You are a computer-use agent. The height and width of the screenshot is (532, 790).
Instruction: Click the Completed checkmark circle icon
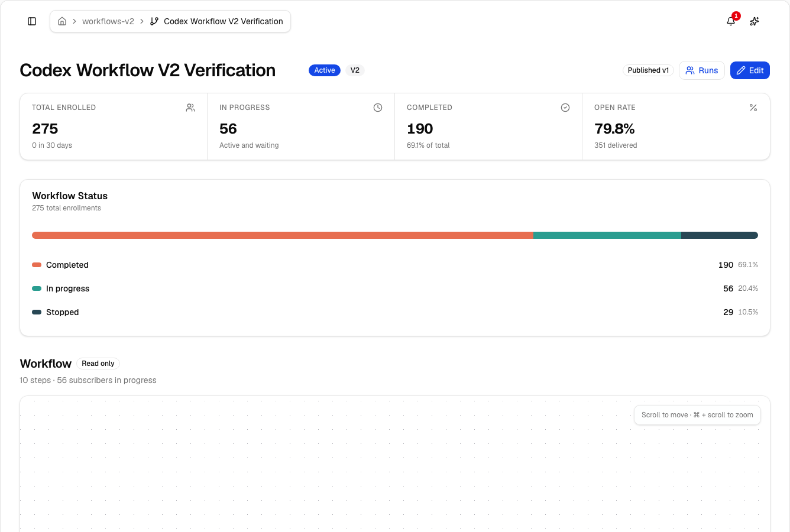[565, 108]
